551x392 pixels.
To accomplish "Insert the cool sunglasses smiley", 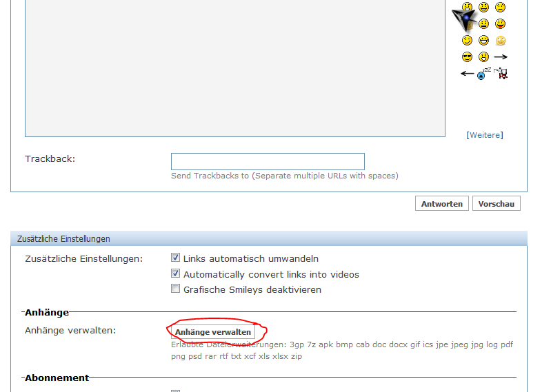I will click(467, 57).
